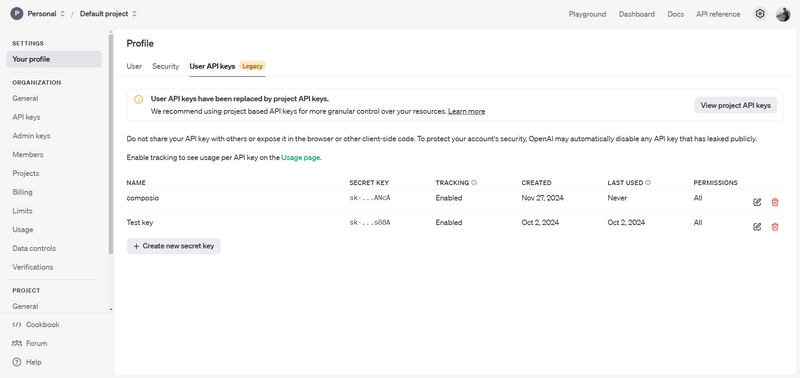Viewport: 800px width, 378px height.
Task: Delete the composio API key
Action: coord(775,202)
